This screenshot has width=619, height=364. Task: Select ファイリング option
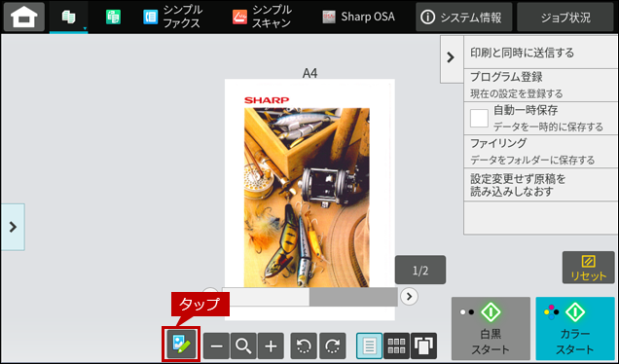[541, 151]
